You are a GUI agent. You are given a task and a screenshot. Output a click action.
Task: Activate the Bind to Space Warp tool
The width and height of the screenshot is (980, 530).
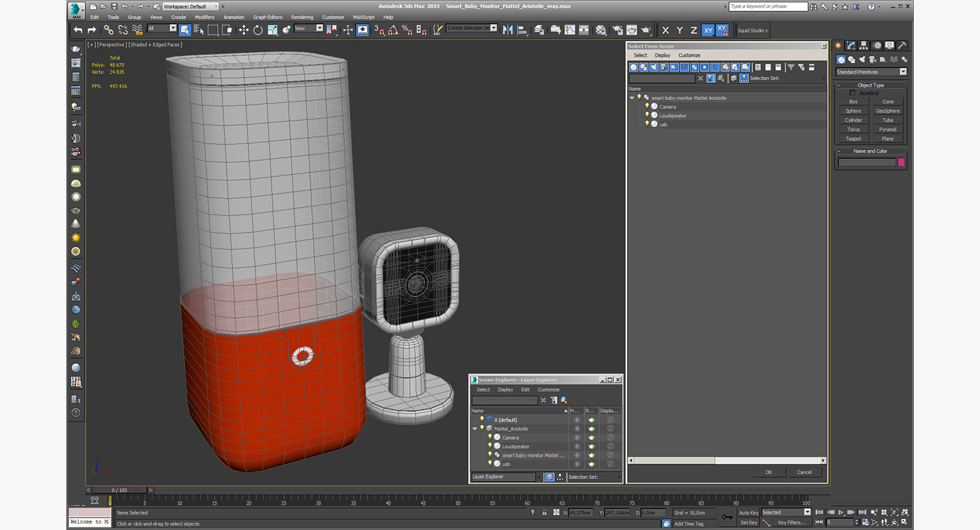pos(137,30)
